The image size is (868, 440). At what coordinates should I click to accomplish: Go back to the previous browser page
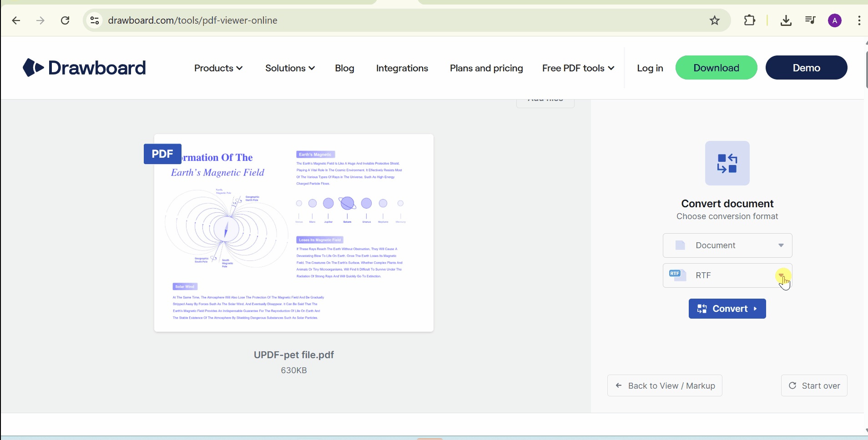(x=16, y=20)
